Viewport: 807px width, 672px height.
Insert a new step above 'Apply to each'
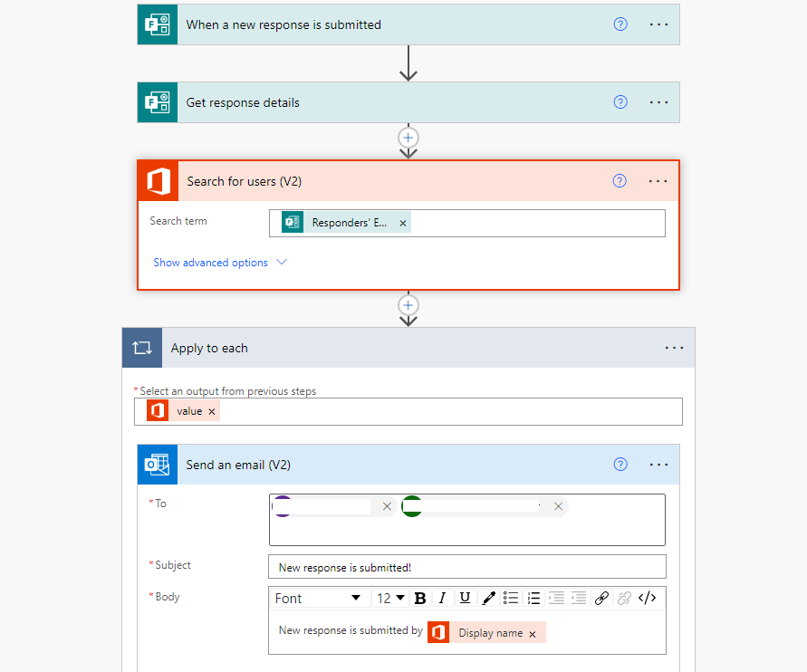(x=408, y=305)
